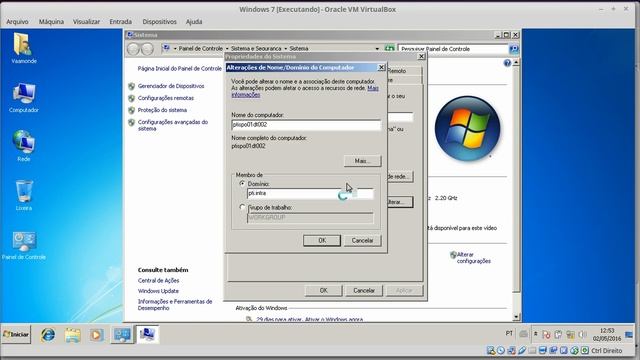Select the Computador desktop icon

coord(24,98)
